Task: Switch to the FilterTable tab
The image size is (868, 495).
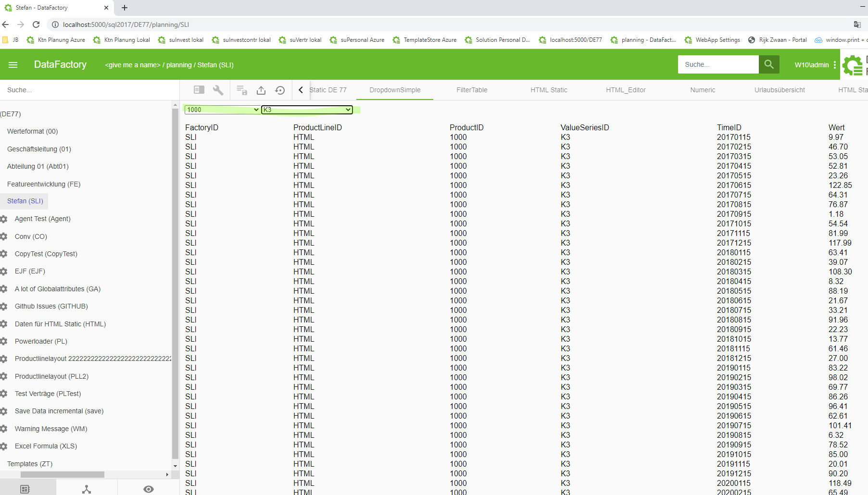Action: pyautogui.click(x=471, y=90)
